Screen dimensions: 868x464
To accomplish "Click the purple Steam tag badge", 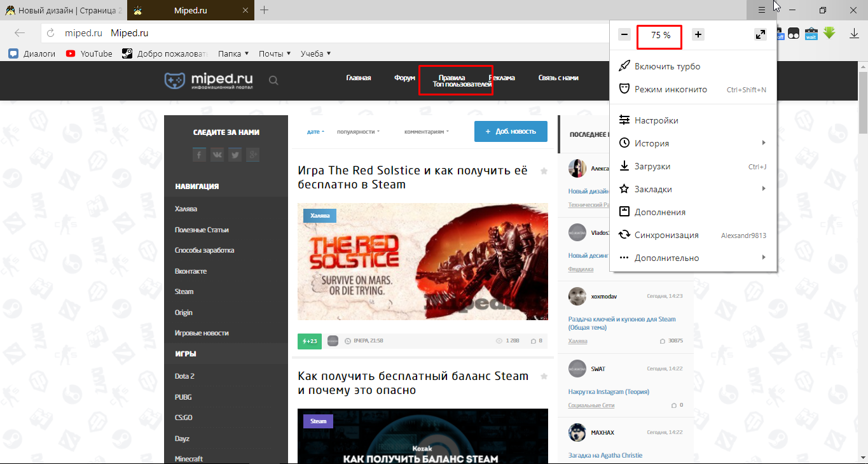I will pos(319,421).
